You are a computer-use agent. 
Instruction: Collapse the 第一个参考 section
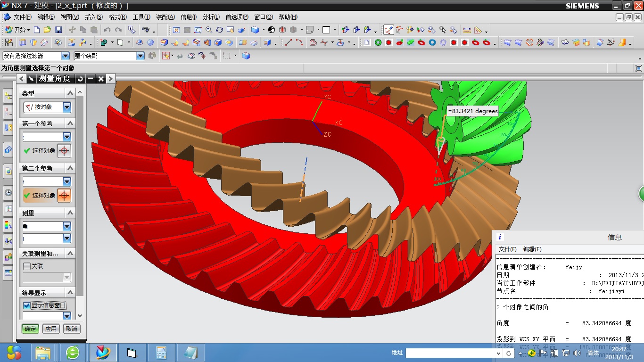pyautogui.click(x=70, y=123)
